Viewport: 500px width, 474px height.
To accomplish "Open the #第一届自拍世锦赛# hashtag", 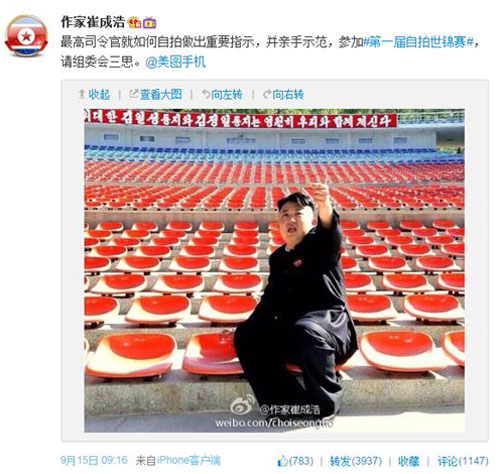I will 418,42.
